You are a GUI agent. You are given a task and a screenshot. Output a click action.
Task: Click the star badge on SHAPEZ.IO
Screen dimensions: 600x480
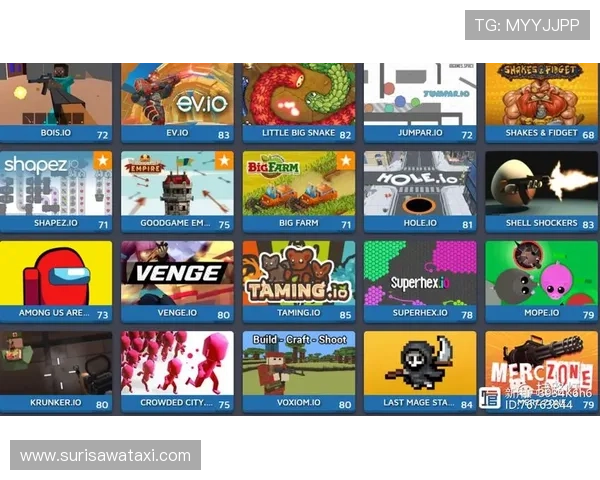pos(102,160)
